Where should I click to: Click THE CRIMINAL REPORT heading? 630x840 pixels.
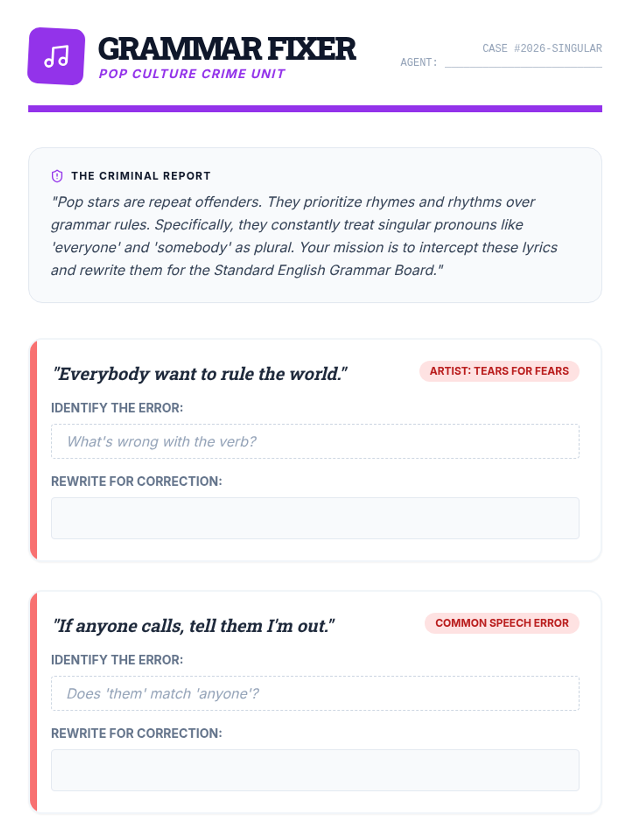point(141,176)
